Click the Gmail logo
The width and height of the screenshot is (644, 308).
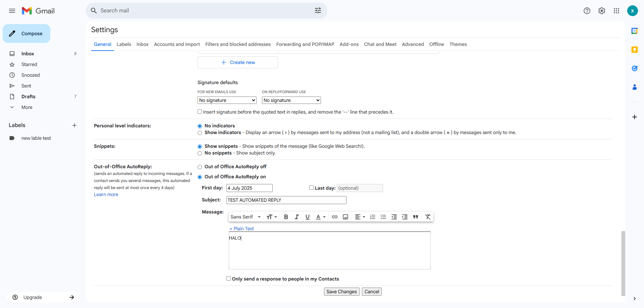pos(38,11)
